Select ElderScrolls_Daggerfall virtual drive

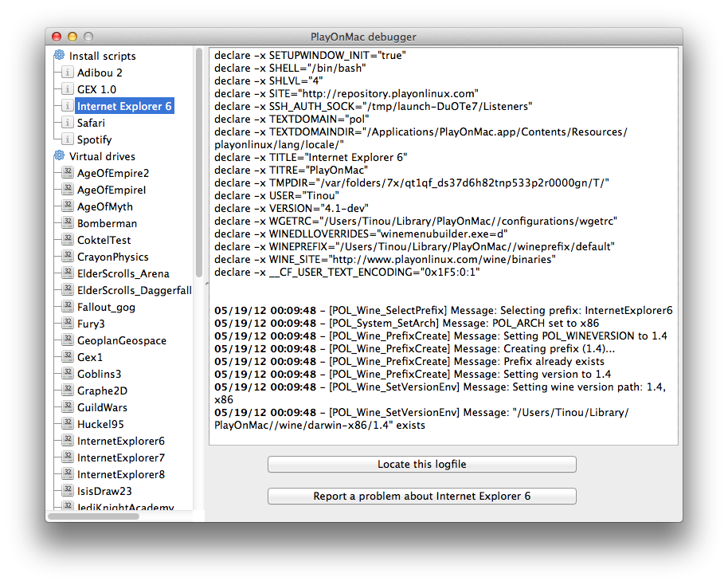(134, 290)
